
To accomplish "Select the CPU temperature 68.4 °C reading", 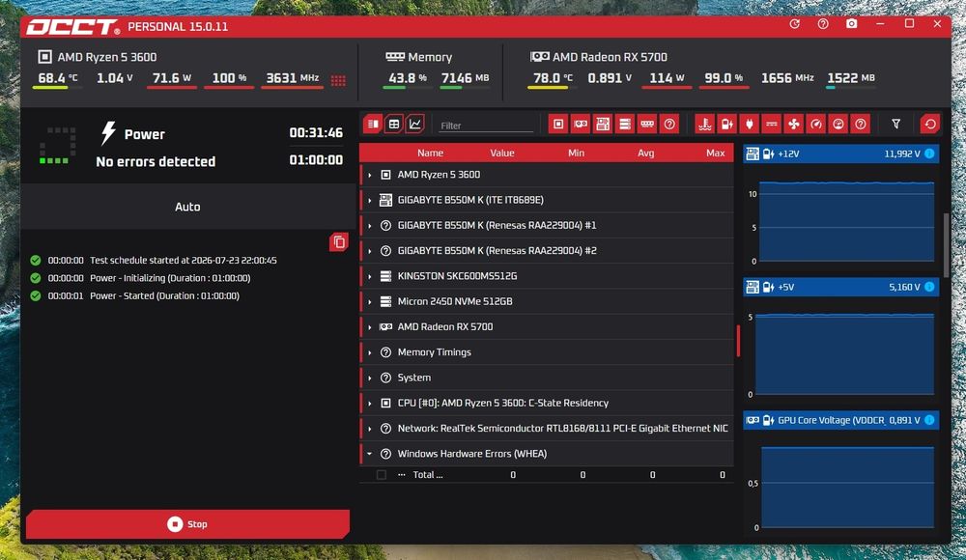I will [x=57, y=78].
